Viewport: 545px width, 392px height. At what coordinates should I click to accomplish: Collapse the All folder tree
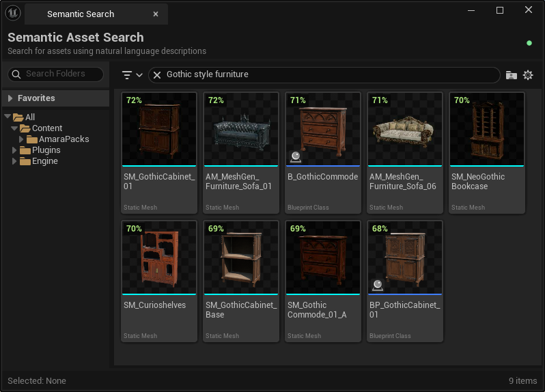pos(8,117)
